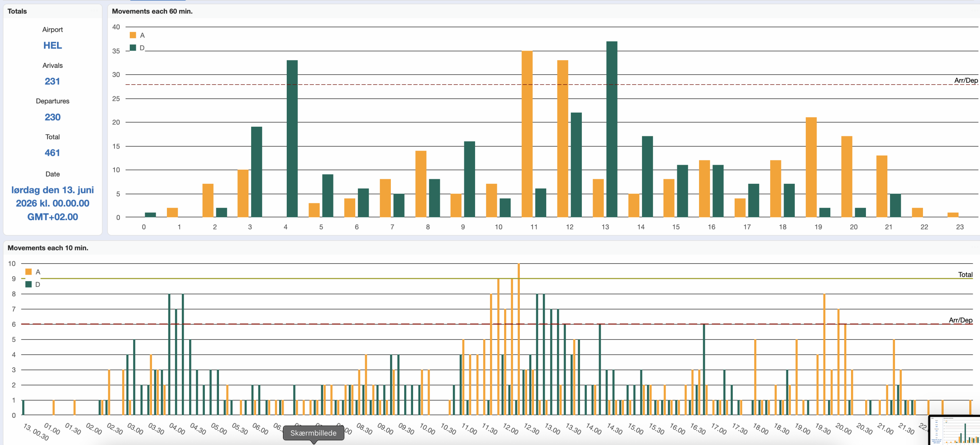Click the Total movements value 461
The height and width of the screenshot is (445, 980).
(x=52, y=153)
